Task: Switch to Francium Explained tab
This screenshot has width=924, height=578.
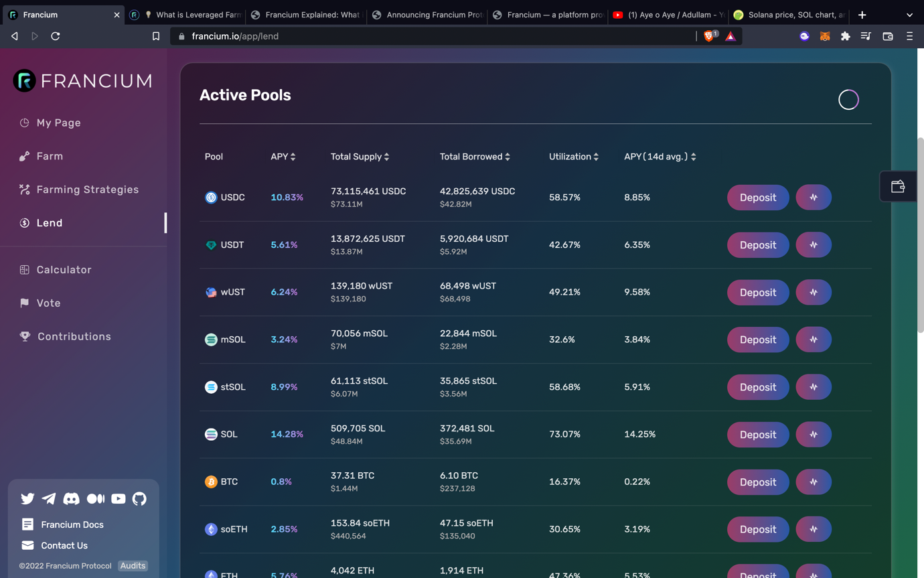Action: (x=305, y=15)
